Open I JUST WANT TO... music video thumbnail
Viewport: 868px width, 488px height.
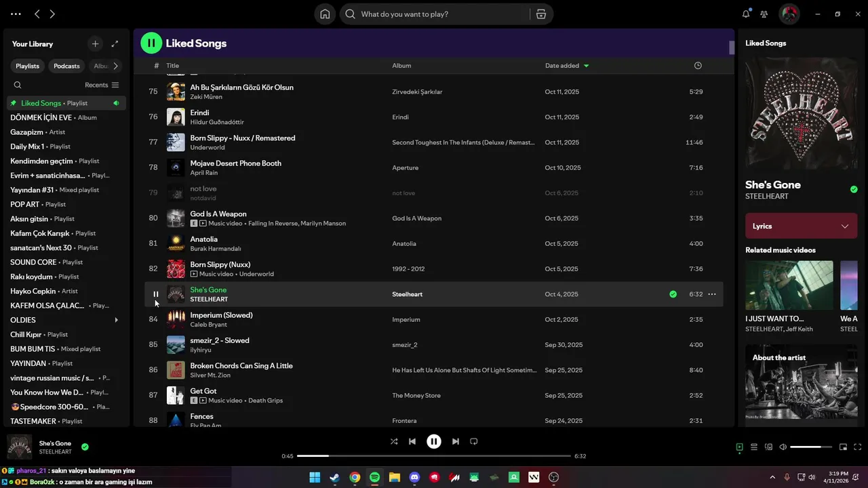(789, 285)
